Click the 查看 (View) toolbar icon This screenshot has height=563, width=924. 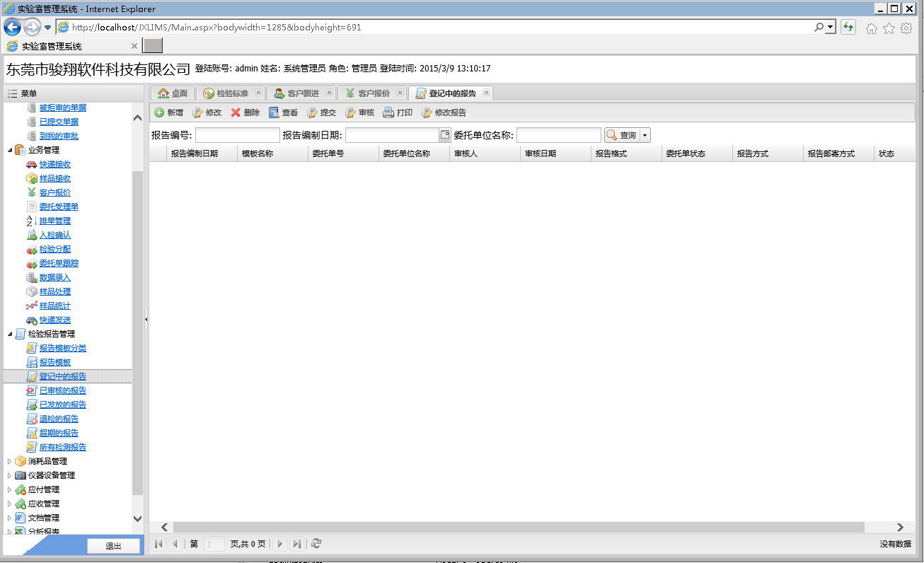[275, 112]
